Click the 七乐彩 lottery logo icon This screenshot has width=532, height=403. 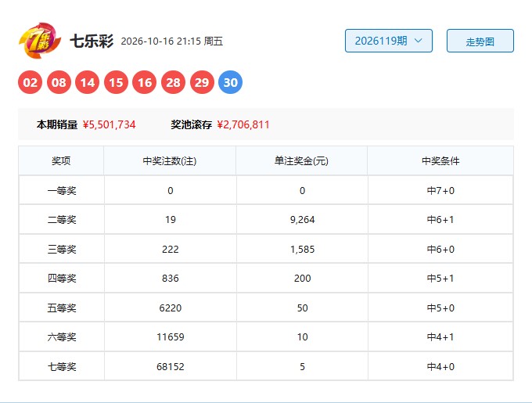click(x=40, y=41)
